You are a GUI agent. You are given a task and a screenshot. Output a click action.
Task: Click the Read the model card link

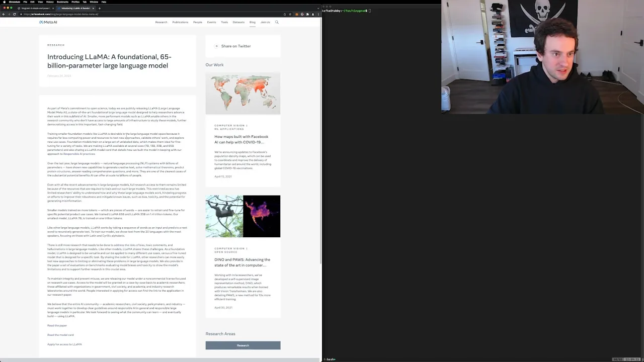[60, 335]
